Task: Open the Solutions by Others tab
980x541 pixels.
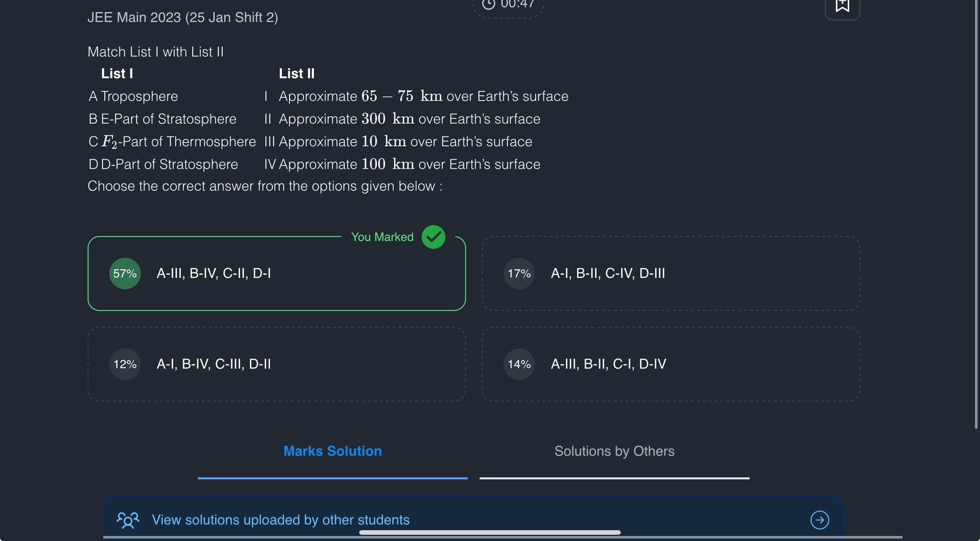Action: point(615,451)
